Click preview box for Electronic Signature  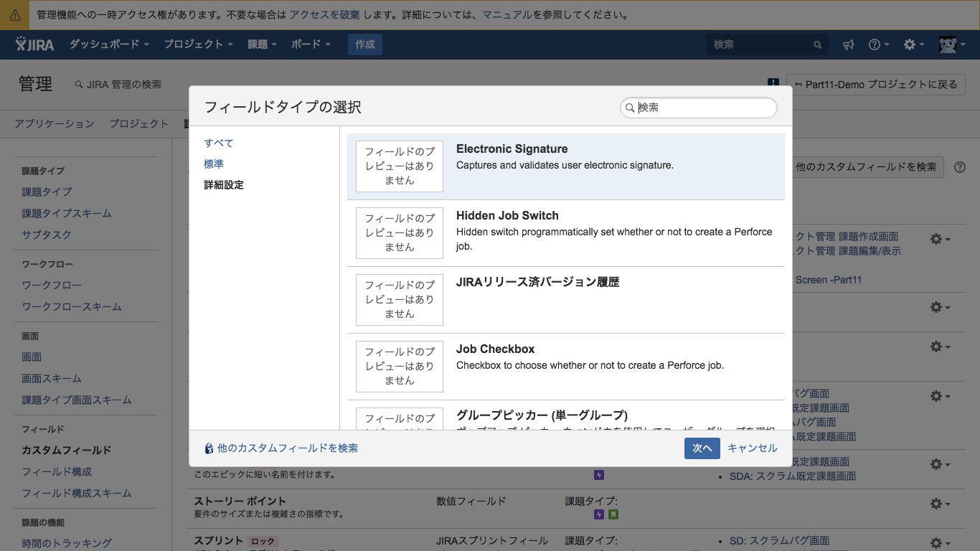click(400, 166)
